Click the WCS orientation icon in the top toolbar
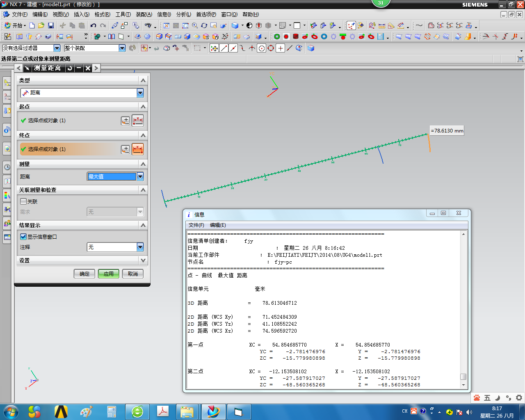The image size is (525, 420). pyautogui.click(x=351, y=25)
